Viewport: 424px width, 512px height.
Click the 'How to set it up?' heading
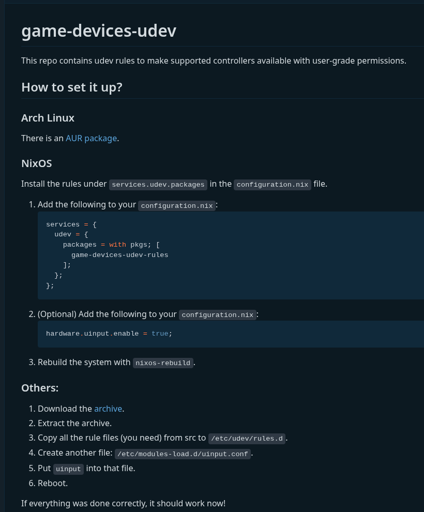(72, 87)
